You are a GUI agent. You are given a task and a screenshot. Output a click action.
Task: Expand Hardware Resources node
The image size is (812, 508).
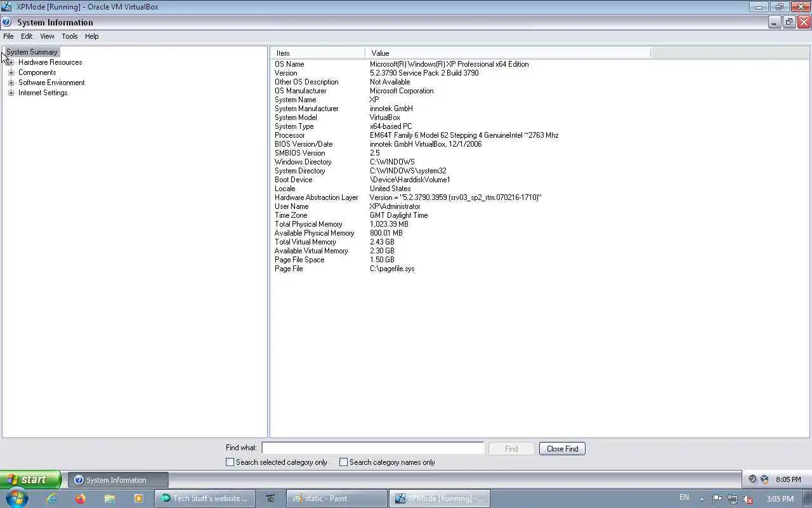[11, 62]
